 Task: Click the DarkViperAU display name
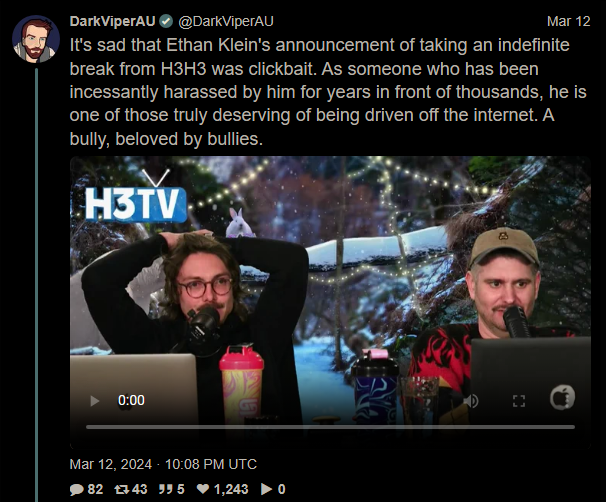(x=112, y=21)
